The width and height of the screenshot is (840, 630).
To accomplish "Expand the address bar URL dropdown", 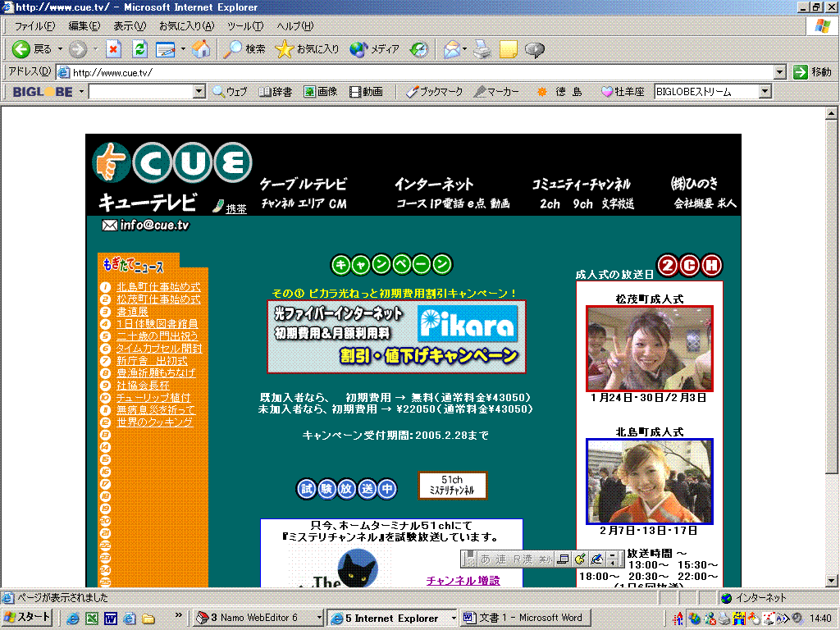I will point(779,72).
